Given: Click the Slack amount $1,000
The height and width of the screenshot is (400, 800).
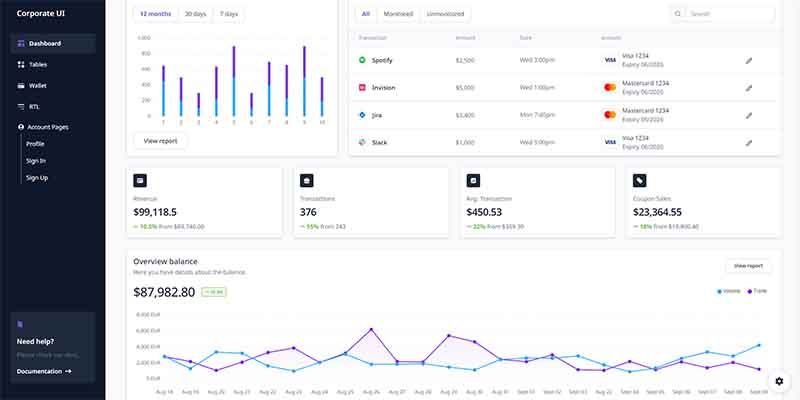Looking at the screenshot, I should click(465, 143).
